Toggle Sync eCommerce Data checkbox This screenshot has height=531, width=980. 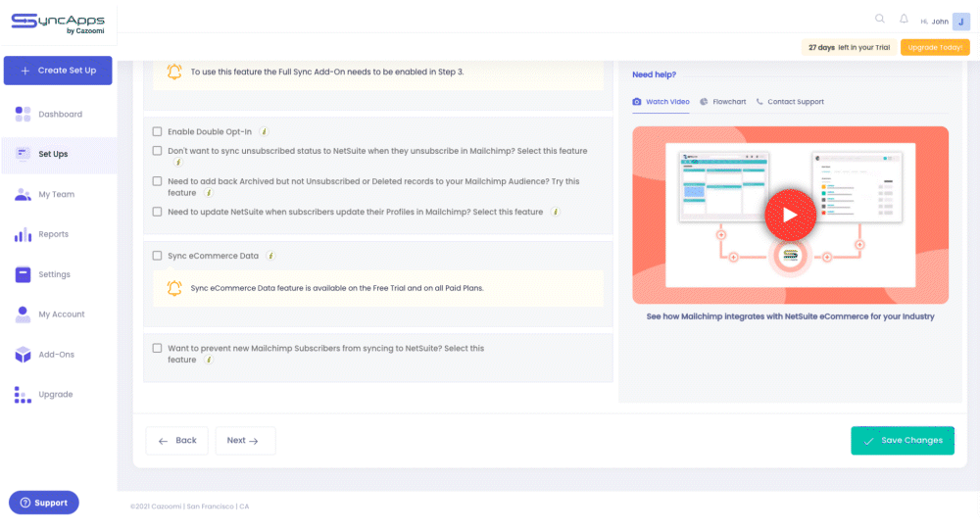pyautogui.click(x=157, y=256)
